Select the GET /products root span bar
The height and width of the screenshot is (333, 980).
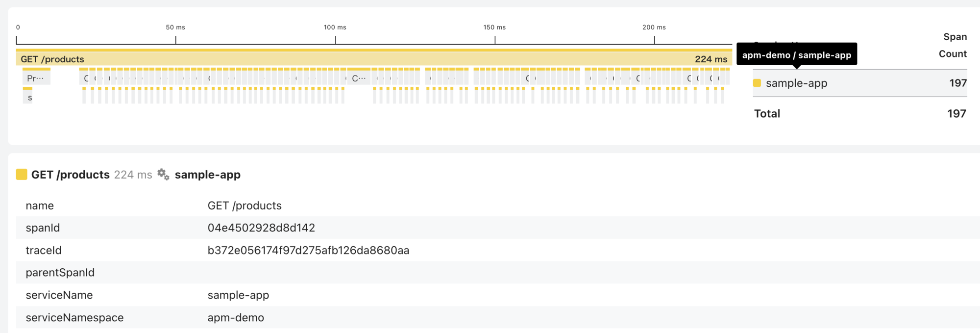(x=374, y=57)
